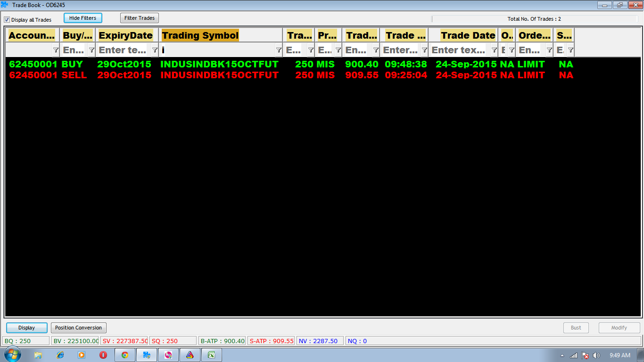
Task: Show hidden system tray icons
Action: click(x=562, y=355)
